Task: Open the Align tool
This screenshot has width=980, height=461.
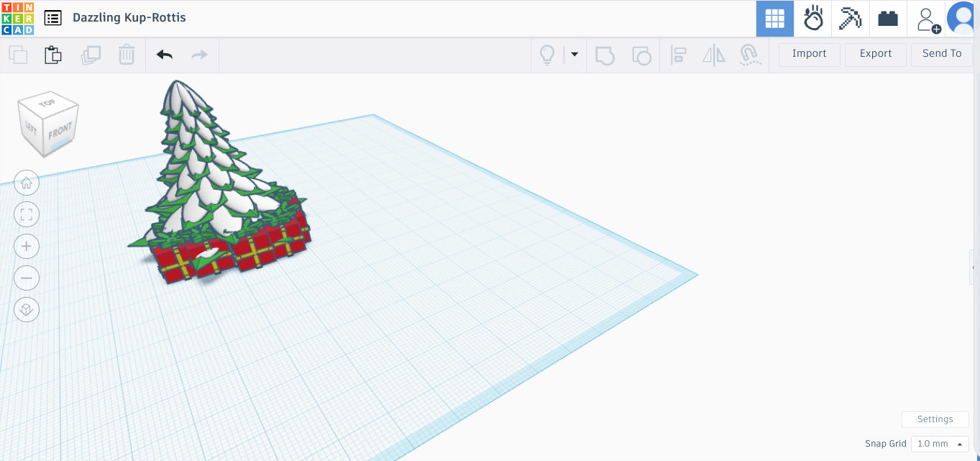Action: pos(678,55)
